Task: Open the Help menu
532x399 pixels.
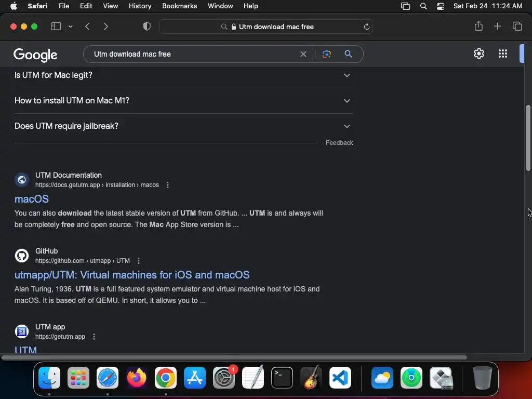Action: pos(251,6)
